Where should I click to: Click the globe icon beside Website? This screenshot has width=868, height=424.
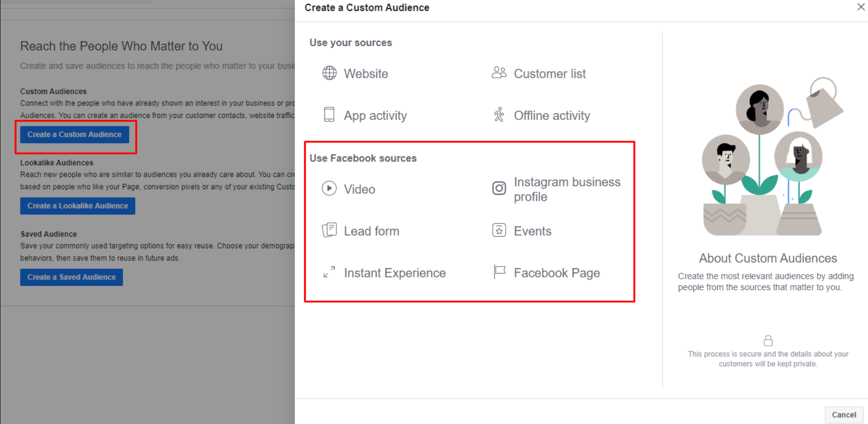[x=329, y=73]
